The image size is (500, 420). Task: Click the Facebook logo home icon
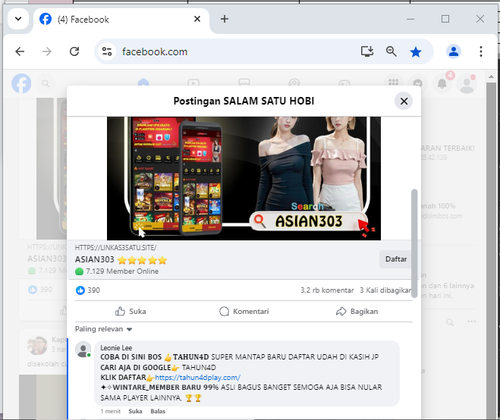pyautogui.click(x=21, y=83)
